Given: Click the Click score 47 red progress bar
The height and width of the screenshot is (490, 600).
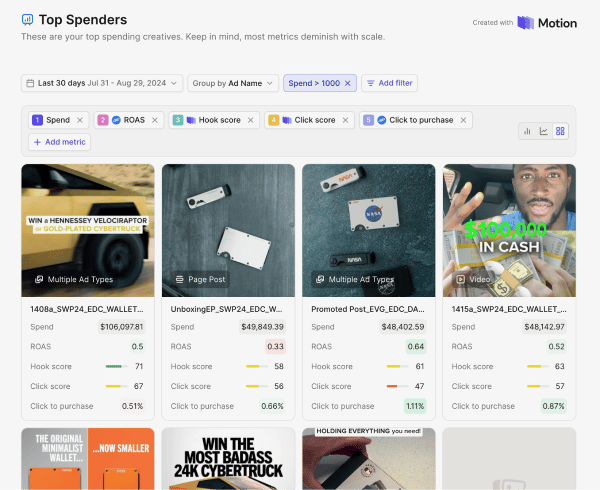Looking at the screenshot, I should tap(398, 386).
